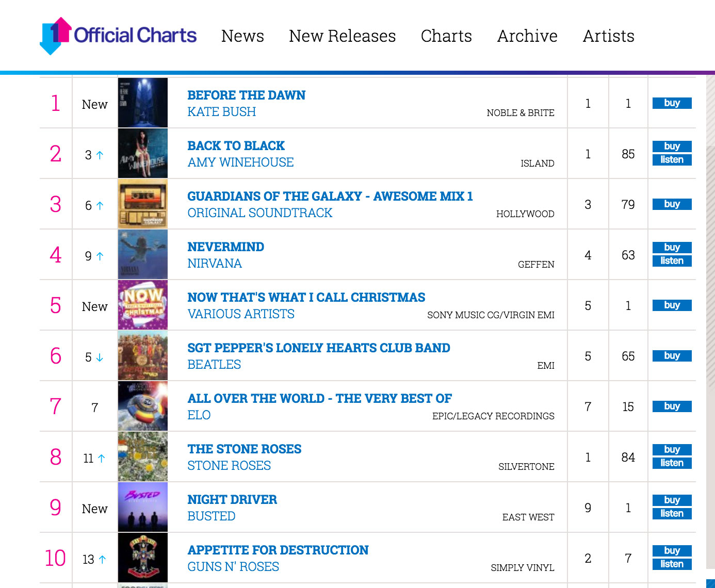The height and width of the screenshot is (588, 715).
Task: Open the Guardians of the Galaxy title link
Action: (x=330, y=197)
